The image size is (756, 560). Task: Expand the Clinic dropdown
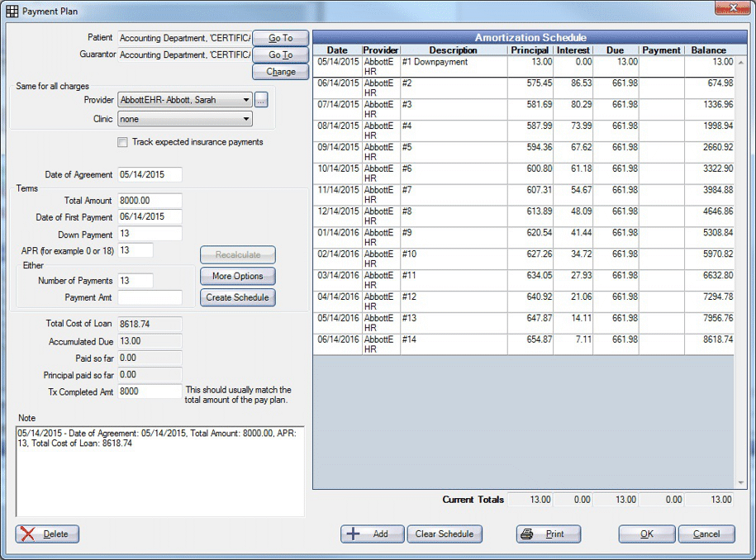click(x=246, y=119)
